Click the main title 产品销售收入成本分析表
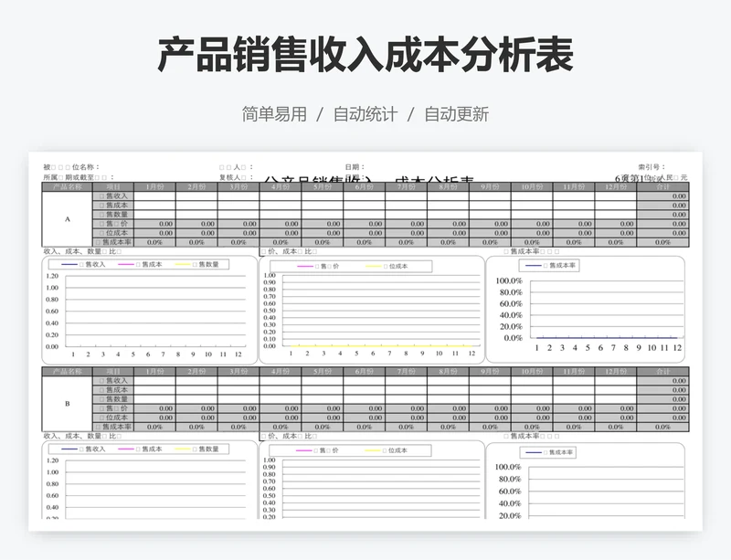The image size is (731, 560). [x=365, y=55]
